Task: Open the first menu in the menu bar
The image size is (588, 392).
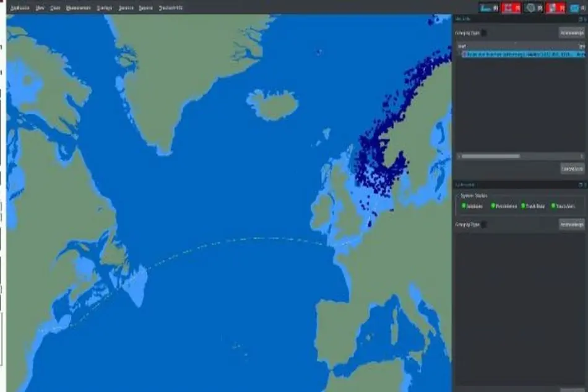Action: pos(20,8)
